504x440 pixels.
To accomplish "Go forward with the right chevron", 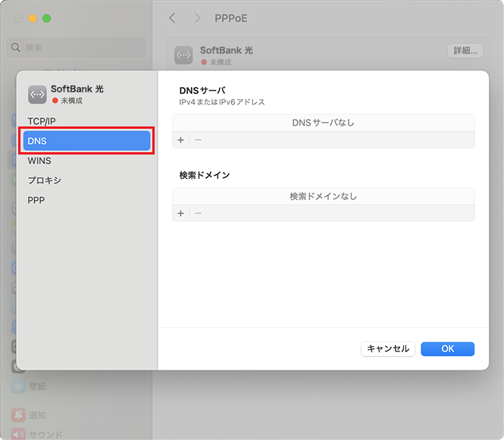I will (x=197, y=17).
